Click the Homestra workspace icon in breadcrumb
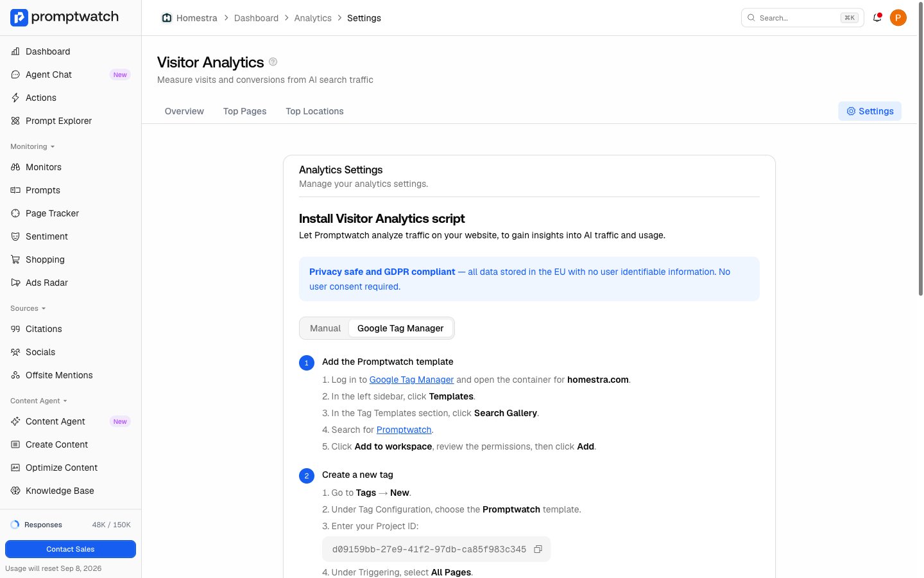Viewport: 924px width, 578px height. pyautogui.click(x=167, y=18)
